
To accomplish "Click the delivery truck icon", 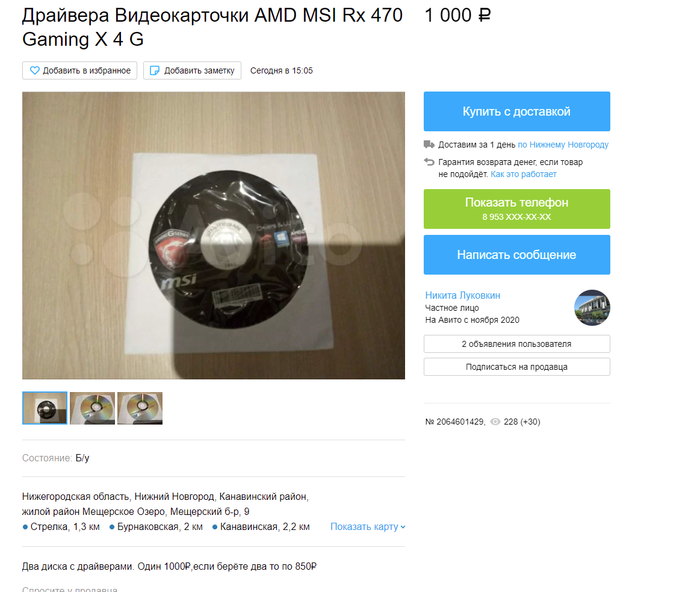I will click(x=429, y=144).
